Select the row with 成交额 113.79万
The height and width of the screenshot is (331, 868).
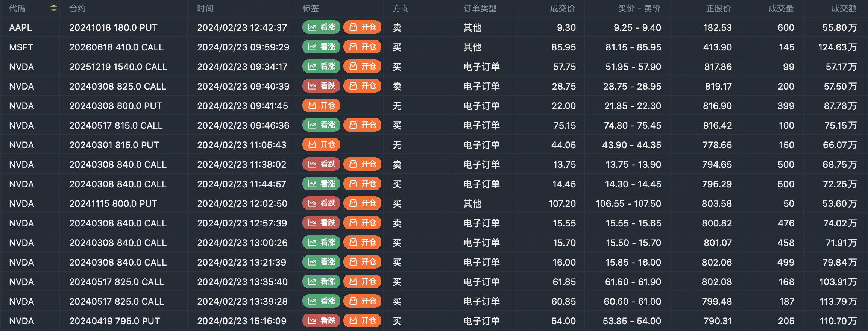click(838, 301)
